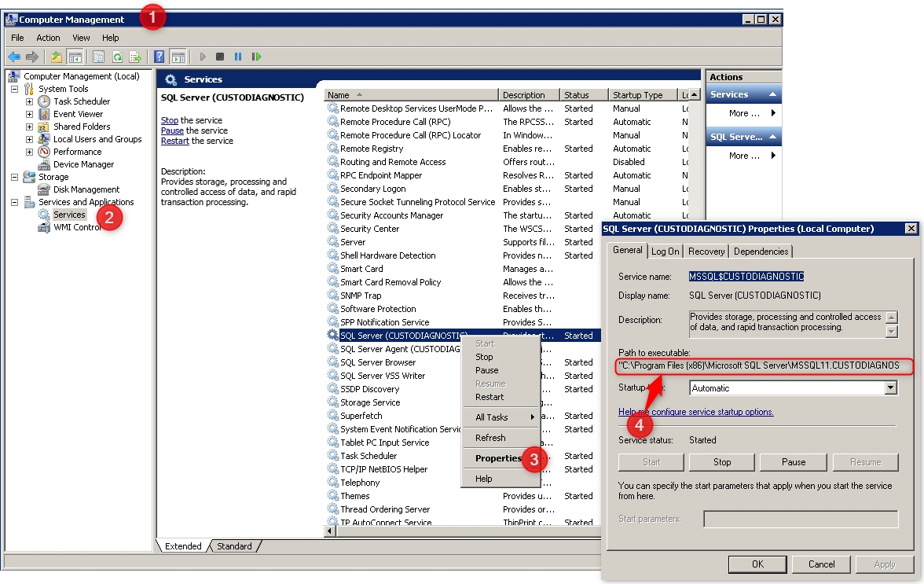This screenshot has width=924, height=584.
Task: Open the Action menu
Action: (48, 38)
